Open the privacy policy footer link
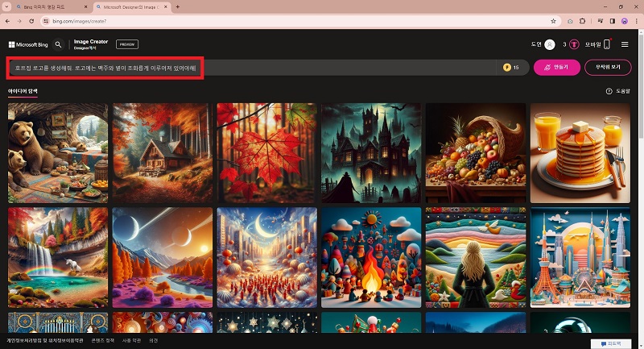 45,341
